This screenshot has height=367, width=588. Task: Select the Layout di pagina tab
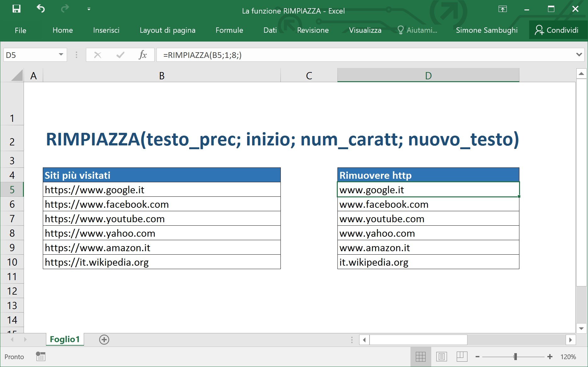pyautogui.click(x=167, y=30)
